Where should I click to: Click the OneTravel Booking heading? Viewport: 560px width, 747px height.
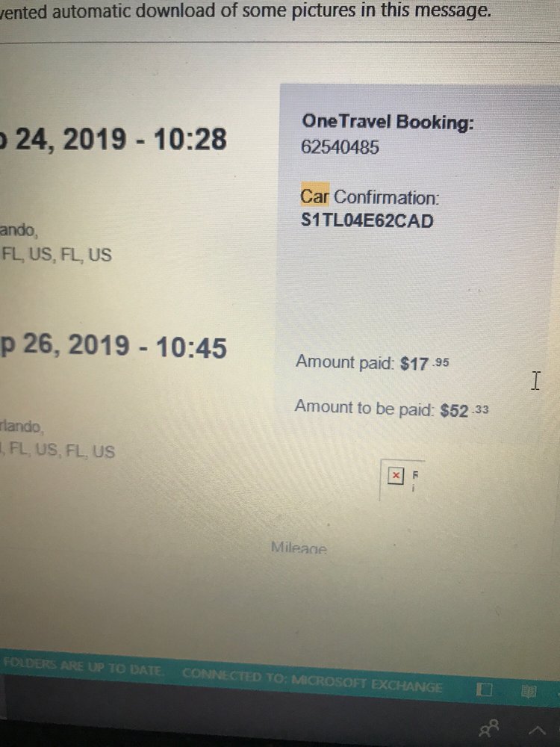click(387, 122)
